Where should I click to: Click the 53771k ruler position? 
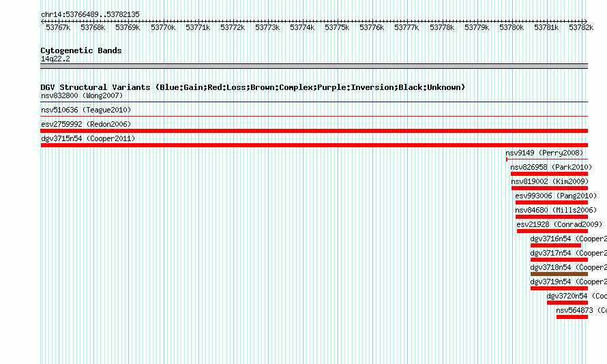[198, 27]
